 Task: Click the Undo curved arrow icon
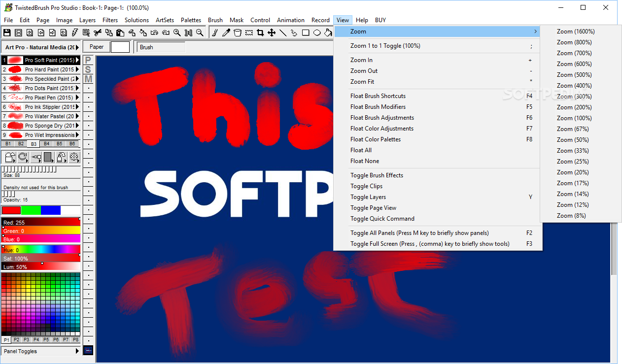pos(154,33)
